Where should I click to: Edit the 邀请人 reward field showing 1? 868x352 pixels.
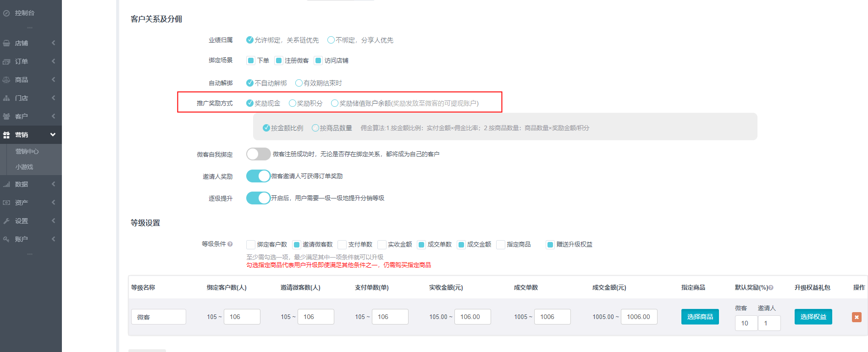click(769, 323)
